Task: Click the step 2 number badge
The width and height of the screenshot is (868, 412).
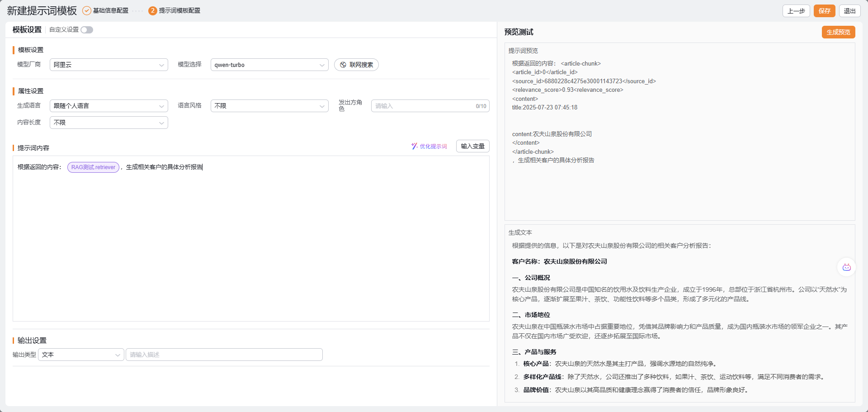Action: pos(153,10)
